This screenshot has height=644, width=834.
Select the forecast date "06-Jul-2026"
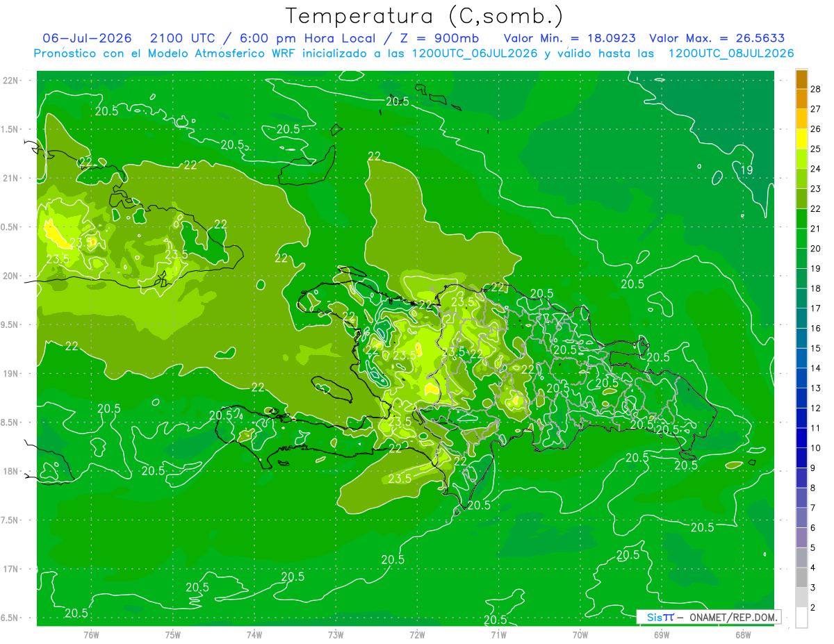88,38
